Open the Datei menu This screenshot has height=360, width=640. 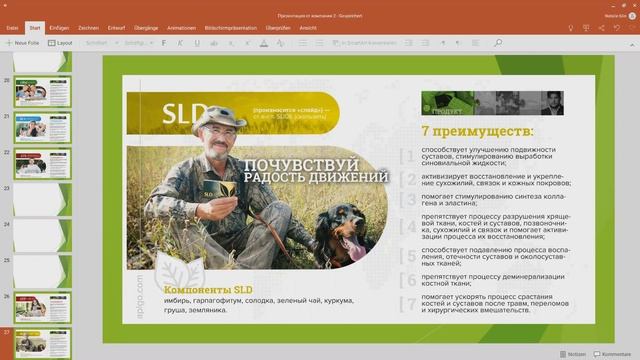click(12, 28)
